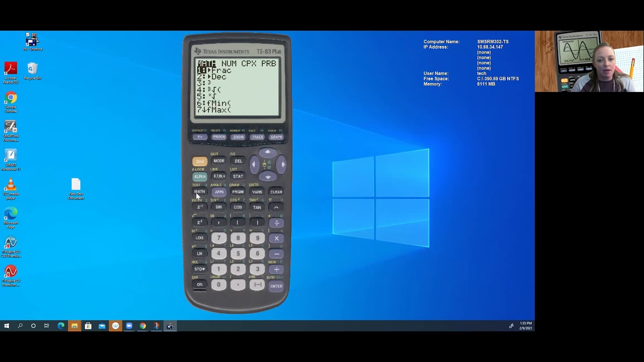Image resolution: width=644 pixels, height=362 pixels.
Task: Click the x⁻¹ inverse key
Action: tap(200, 207)
